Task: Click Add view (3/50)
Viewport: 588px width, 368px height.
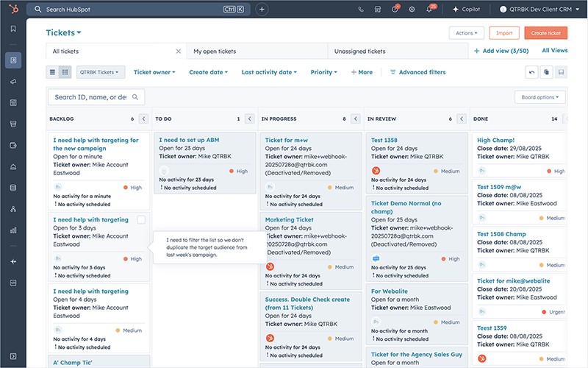Action: click(x=501, y=51)
